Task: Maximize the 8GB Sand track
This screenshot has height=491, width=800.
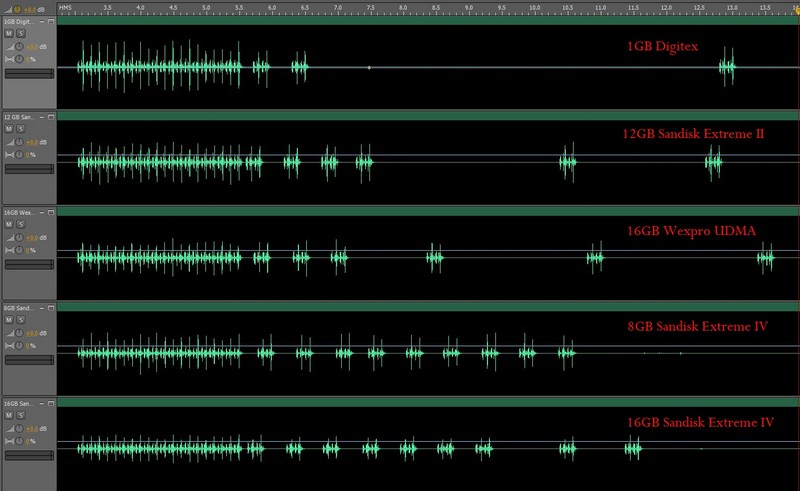Action: tap(51, 308)
